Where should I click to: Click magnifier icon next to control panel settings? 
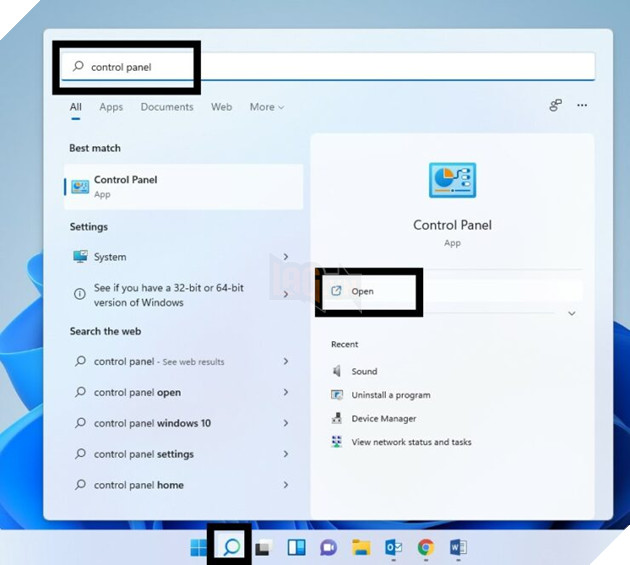pos(80,454)
